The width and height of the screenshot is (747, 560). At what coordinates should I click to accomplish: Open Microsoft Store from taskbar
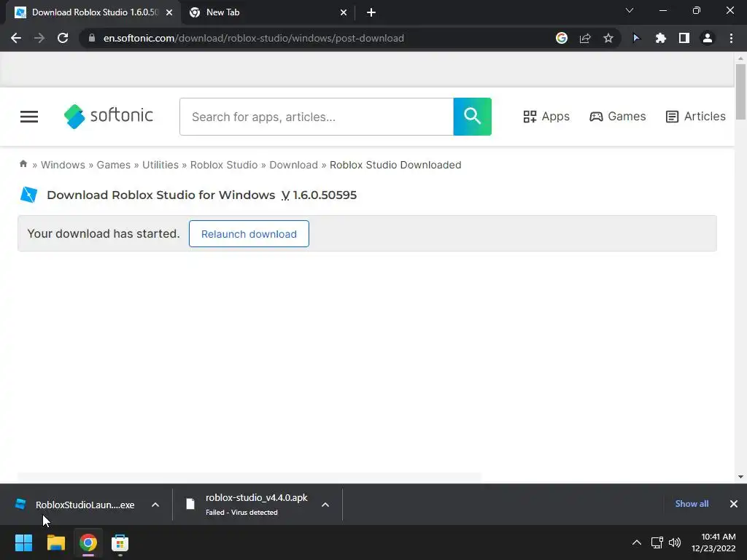(x=120, y=542)
